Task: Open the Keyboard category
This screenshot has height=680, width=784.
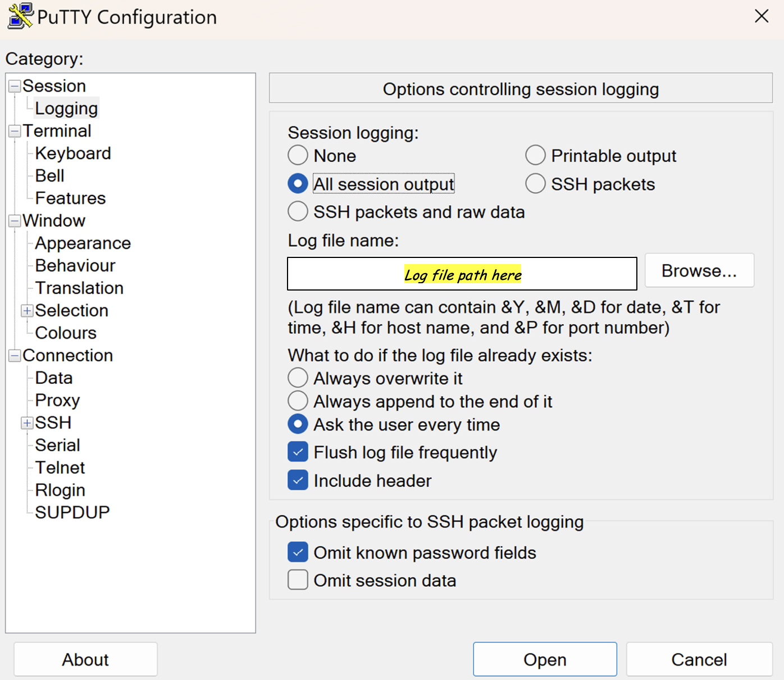Action: click(x=73, y=153)
